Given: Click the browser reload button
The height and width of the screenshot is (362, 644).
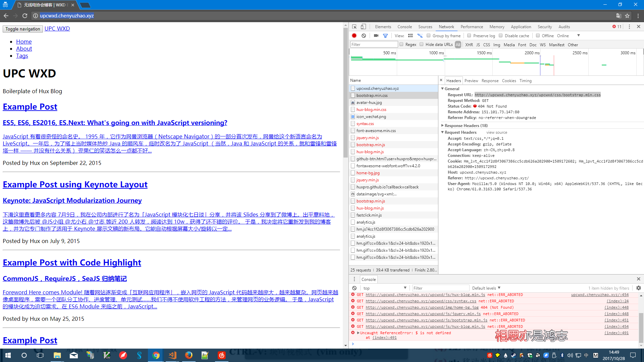Looking at the screenshot, I should [x=25, y=16].
